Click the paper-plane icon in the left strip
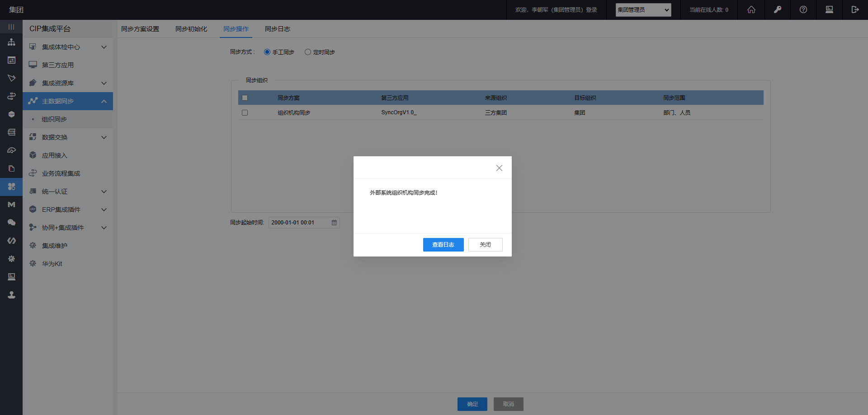 point(11,78)
